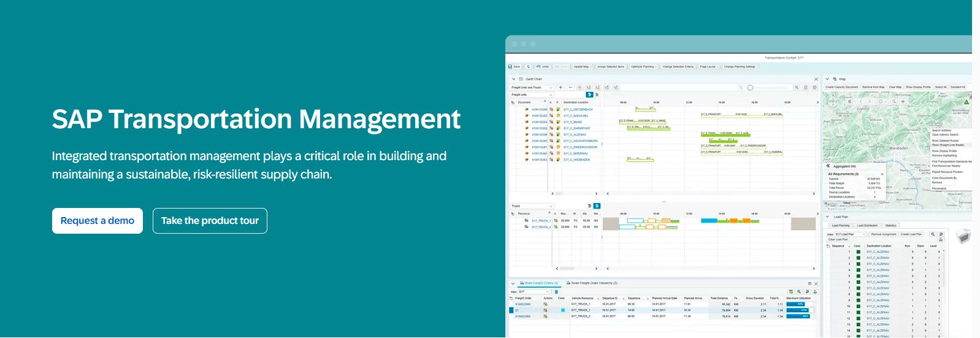The width and height of the screenshot is (980, 338).
Task: Switch to Load Planning tab
Action: pos(840,225)
